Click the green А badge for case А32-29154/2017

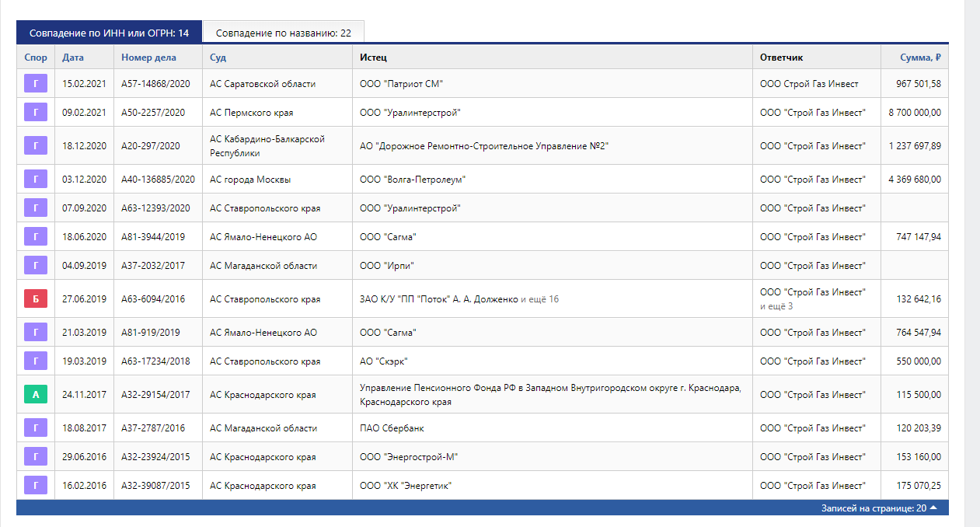point(36,395)
